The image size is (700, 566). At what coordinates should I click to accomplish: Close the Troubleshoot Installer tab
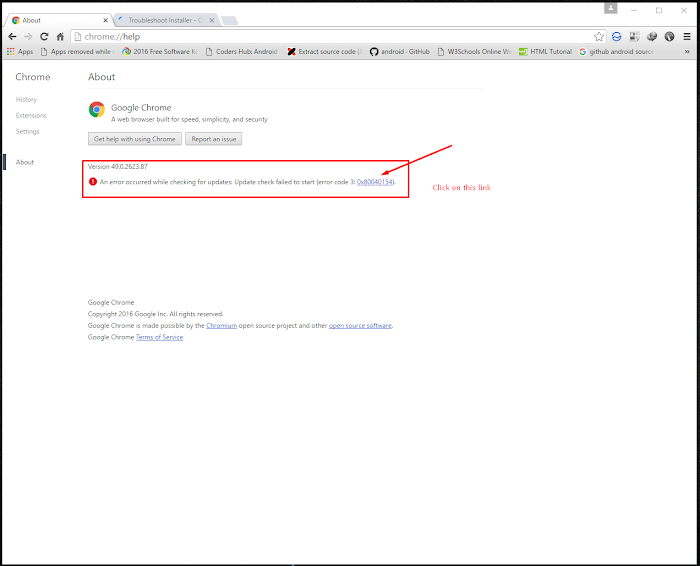(x=212, y=20)
